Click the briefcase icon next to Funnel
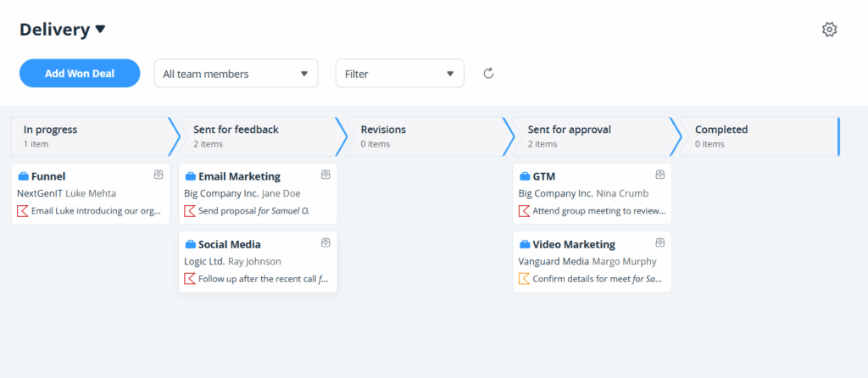 tap(23, 176)
